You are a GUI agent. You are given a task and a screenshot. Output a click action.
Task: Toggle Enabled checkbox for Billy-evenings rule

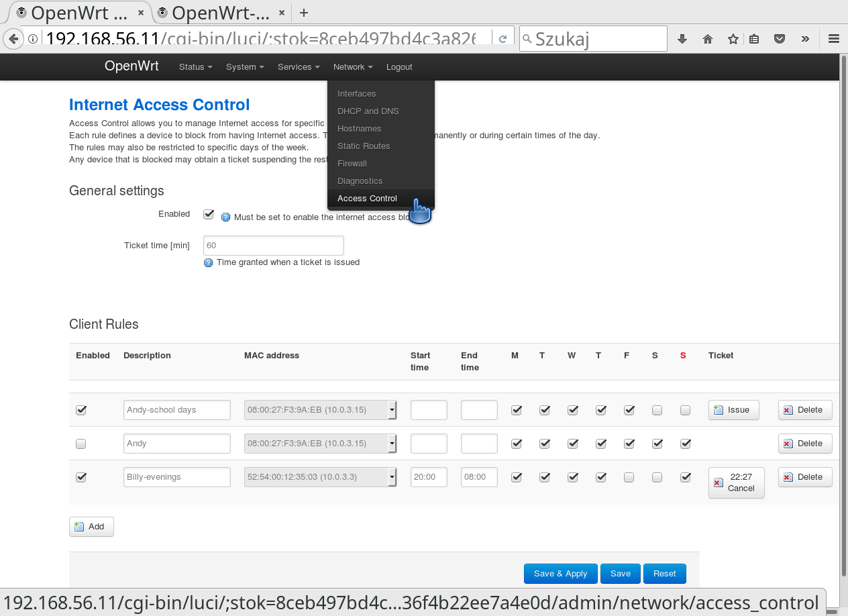click(81, 477)
